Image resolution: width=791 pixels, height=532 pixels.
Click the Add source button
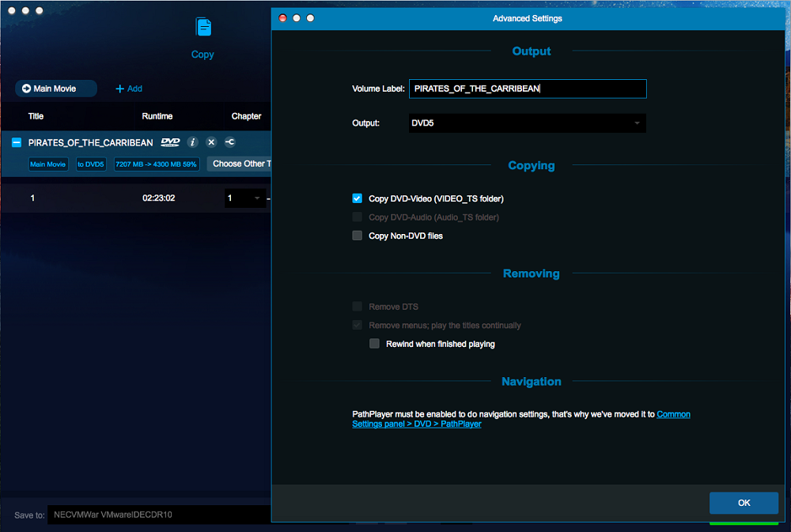tap(129, 89)
